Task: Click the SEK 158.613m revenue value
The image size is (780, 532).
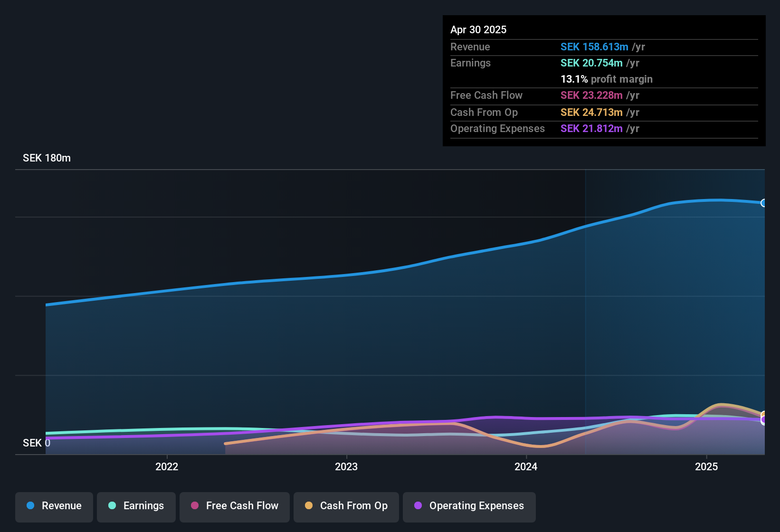Action: (x=594, y=47)
